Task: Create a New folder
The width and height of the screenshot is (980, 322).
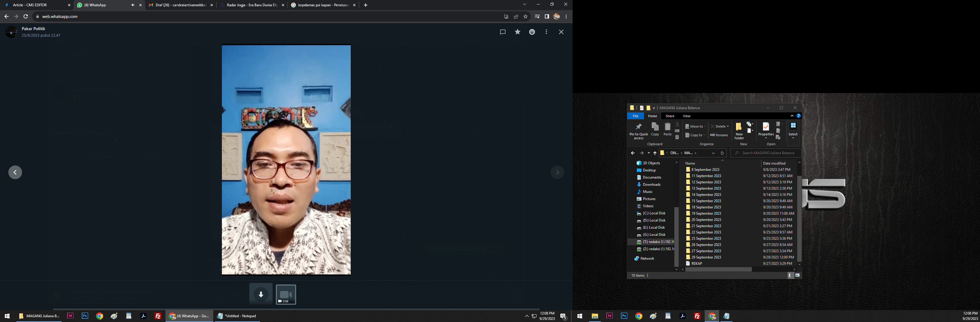Action: (x=739, y=131)
